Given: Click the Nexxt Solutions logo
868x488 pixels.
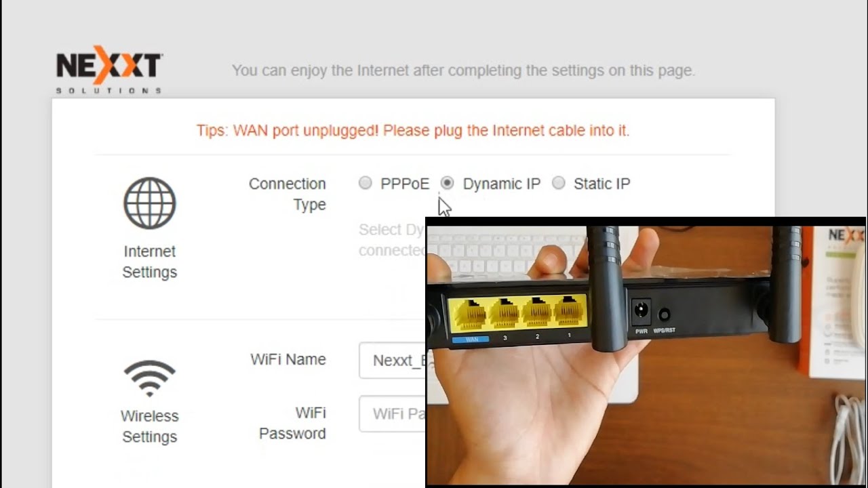Looking at the screenshot, I should click(x=108, y=70).
